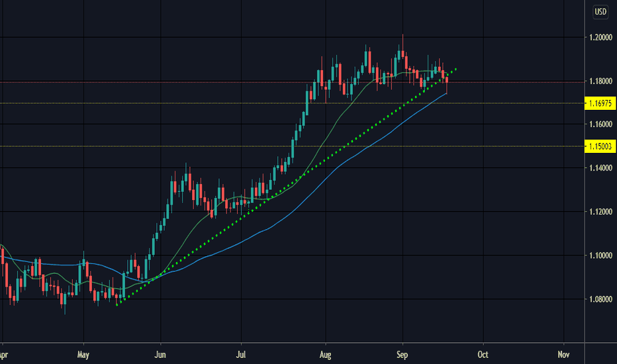Click the May label on time axis
The width and height of the screenshot is (617, 364).
pos(83,355)
